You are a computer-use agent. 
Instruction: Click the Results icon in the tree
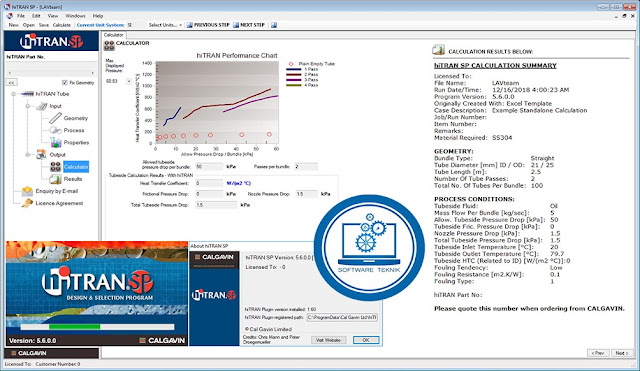click(56, 179)
